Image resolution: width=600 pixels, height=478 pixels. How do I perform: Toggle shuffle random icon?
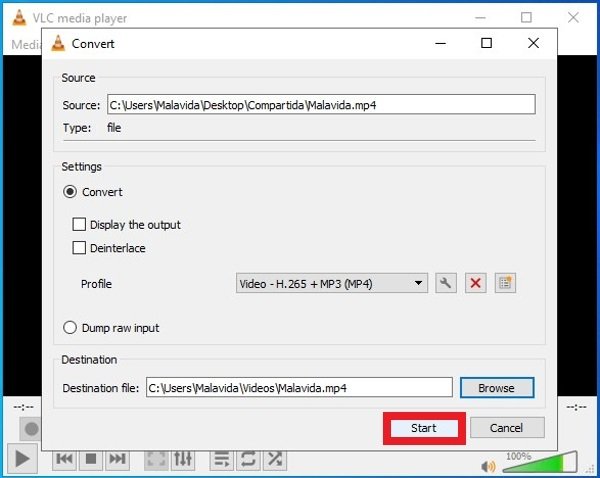click(275, 458)
